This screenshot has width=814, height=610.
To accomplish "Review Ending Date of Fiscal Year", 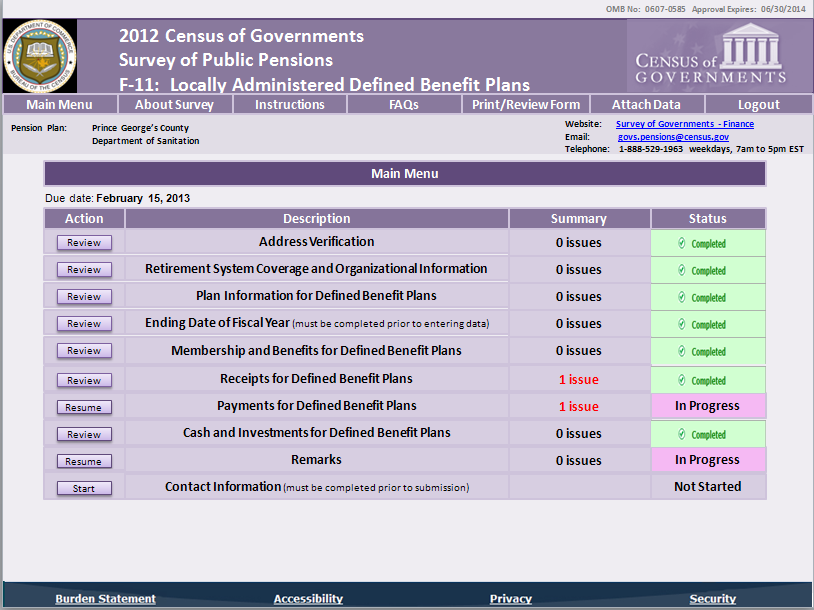I will pyautogui.click(x=84, y=323).
